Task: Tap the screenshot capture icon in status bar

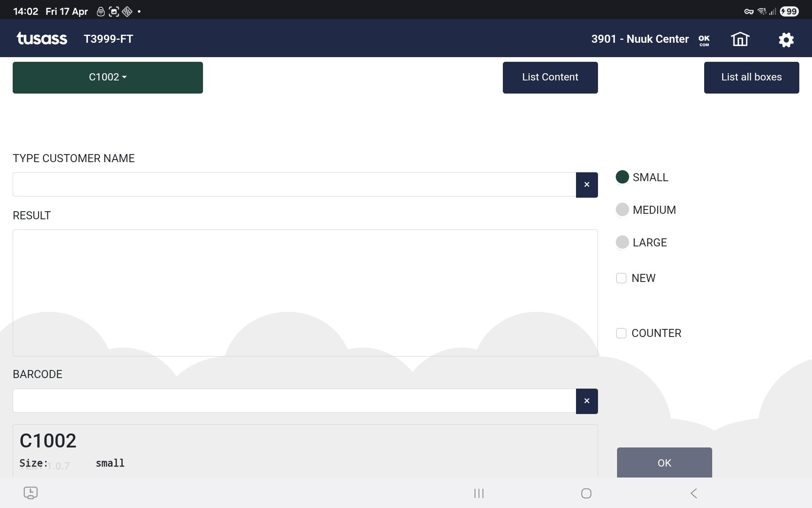Action: (113, 11)
